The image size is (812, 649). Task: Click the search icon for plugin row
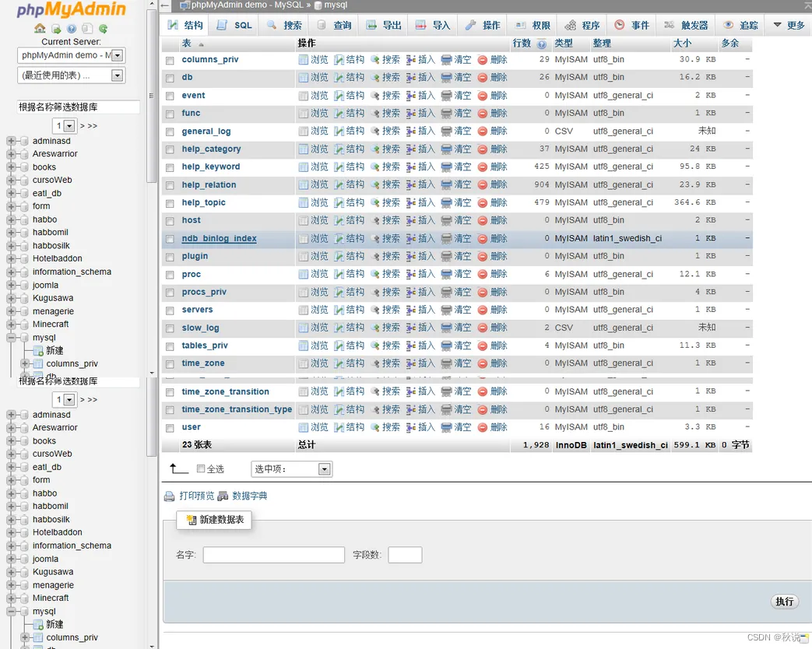375,257
